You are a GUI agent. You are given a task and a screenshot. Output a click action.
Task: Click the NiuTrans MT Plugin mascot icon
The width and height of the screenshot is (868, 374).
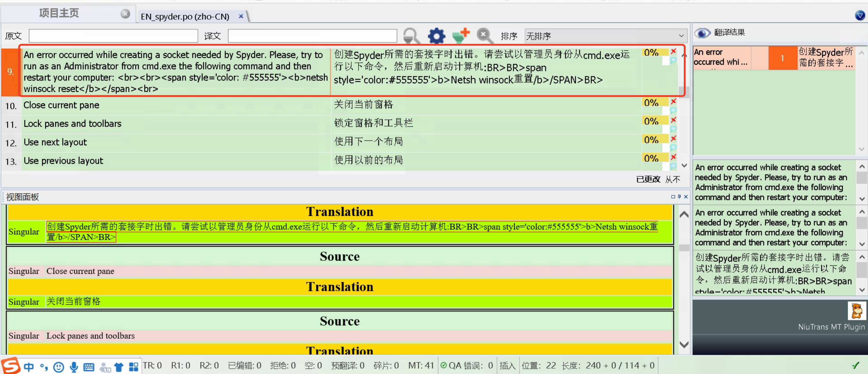click(857, 311)
